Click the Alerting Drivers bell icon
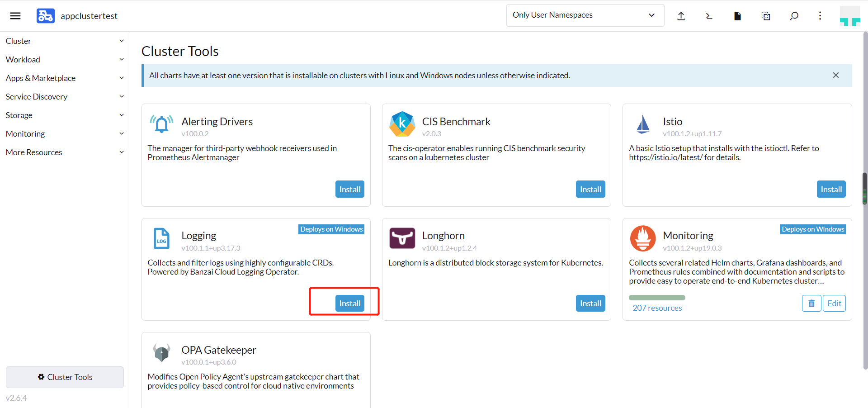The image size is (868, 408). 161,124
